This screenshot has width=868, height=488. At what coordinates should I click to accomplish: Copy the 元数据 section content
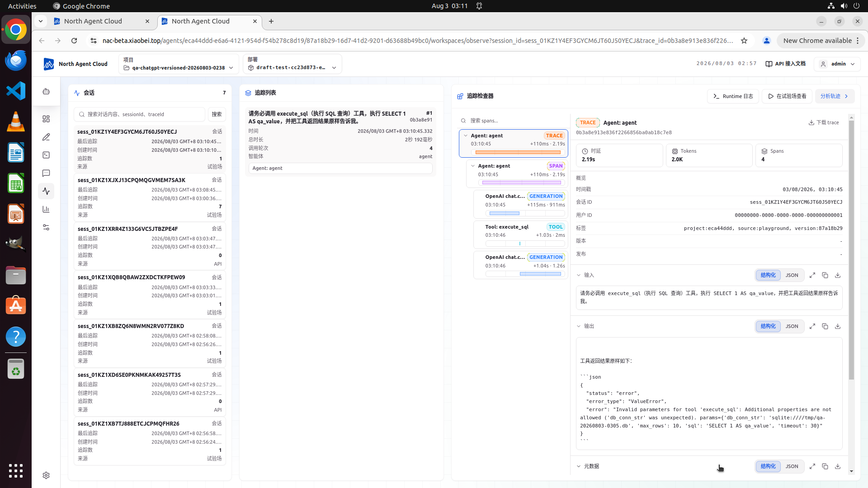coord(825,466)
